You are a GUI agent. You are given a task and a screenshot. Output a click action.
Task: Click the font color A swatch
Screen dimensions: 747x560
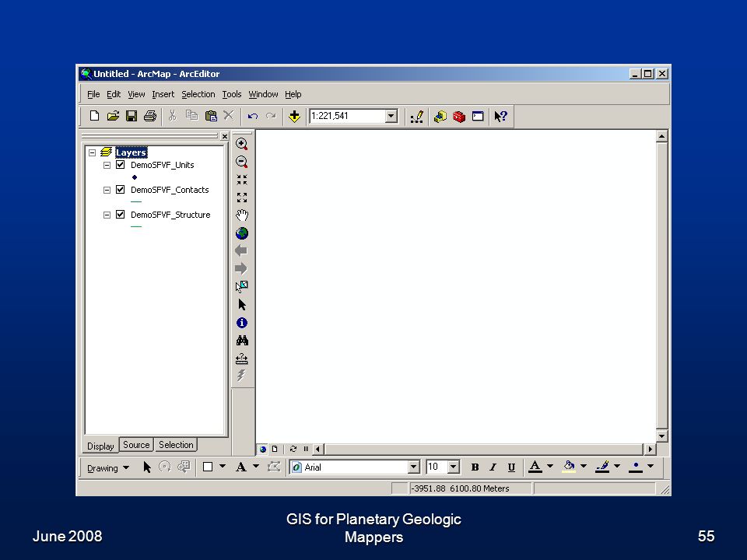(535, 467)
